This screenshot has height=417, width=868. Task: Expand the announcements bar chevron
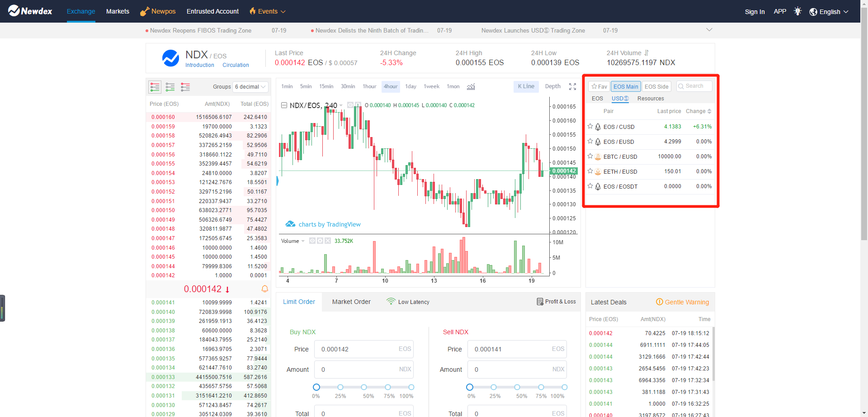[x=709, y=30]
